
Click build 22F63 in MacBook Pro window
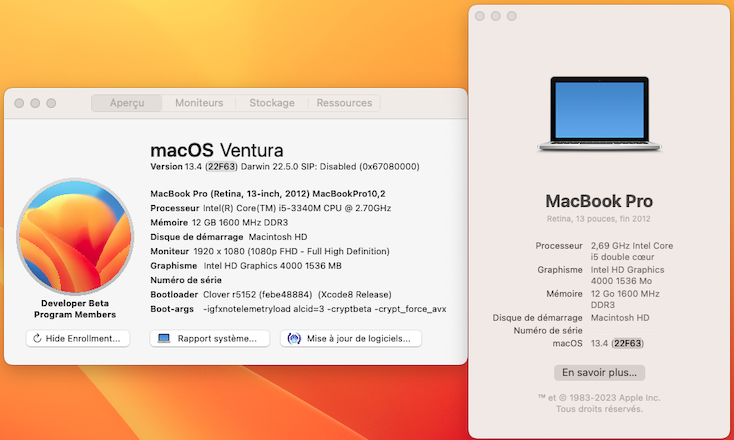627,344
